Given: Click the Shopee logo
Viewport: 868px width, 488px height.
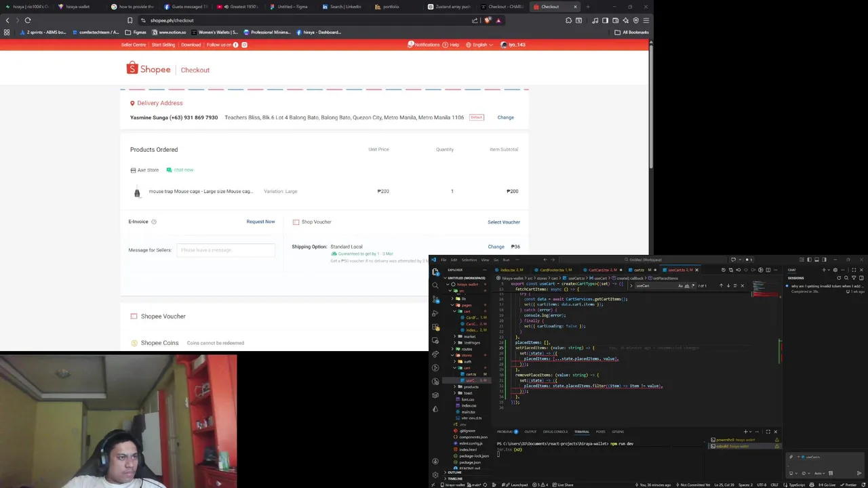Looking at the screenshot, I should [149, 68].
